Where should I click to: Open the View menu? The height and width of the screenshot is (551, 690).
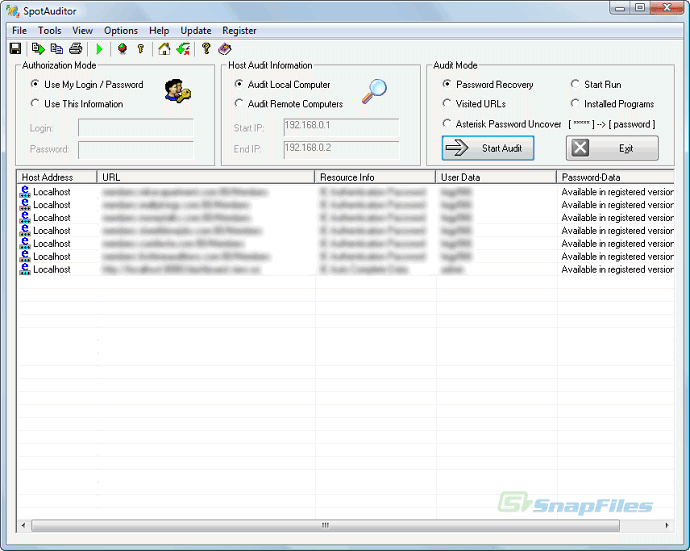click(82, 30)
